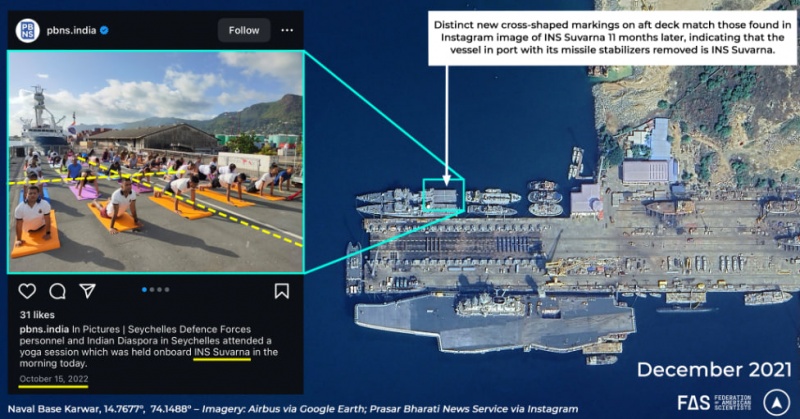
Task: Share post using paper plane icon
Action: 87,291
